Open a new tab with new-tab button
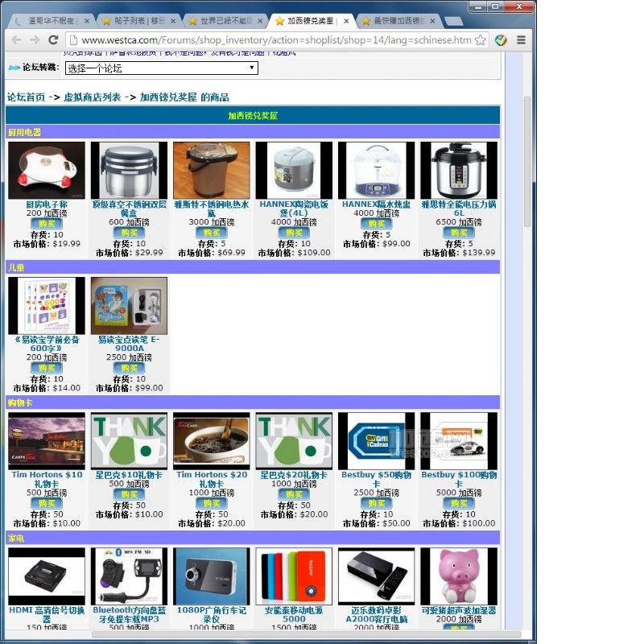644x644 pixels. pyautogui.click(x=453, y=21)
